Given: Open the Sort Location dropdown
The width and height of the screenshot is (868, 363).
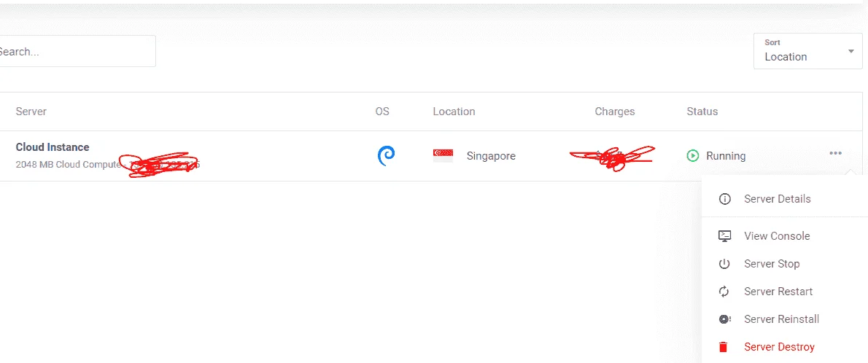Looking at the screenshot, I should 807,51.
